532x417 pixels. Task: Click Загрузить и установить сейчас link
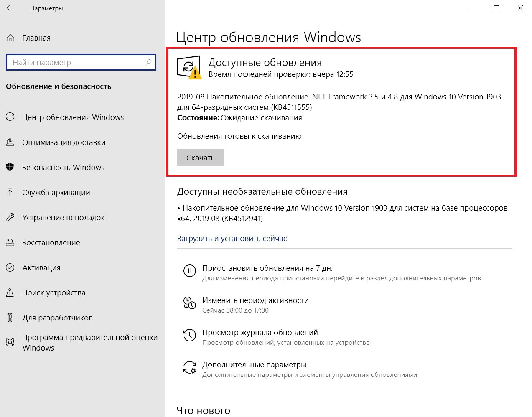[232, 239]
